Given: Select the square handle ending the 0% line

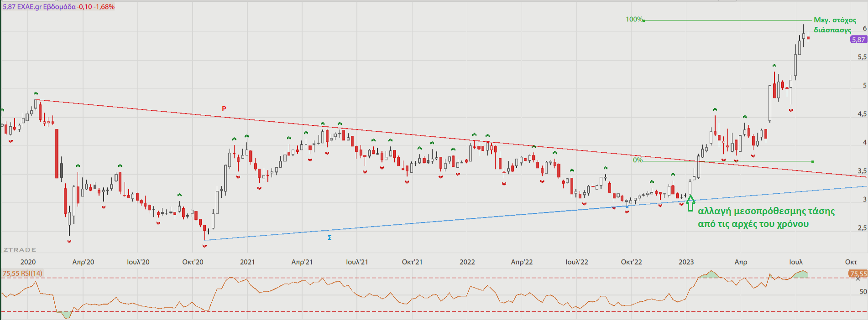Looking at the screenshot, I should tap(813, 161).
